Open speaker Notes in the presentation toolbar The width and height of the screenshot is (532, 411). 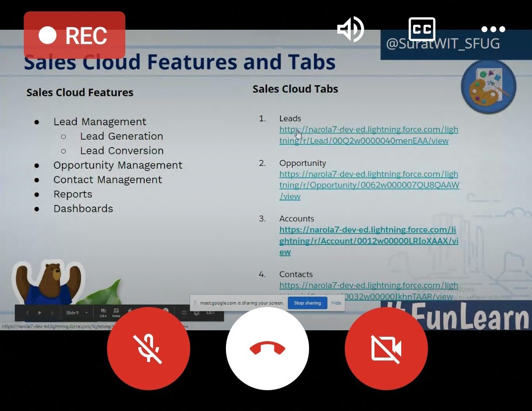[x=116, y=312]
